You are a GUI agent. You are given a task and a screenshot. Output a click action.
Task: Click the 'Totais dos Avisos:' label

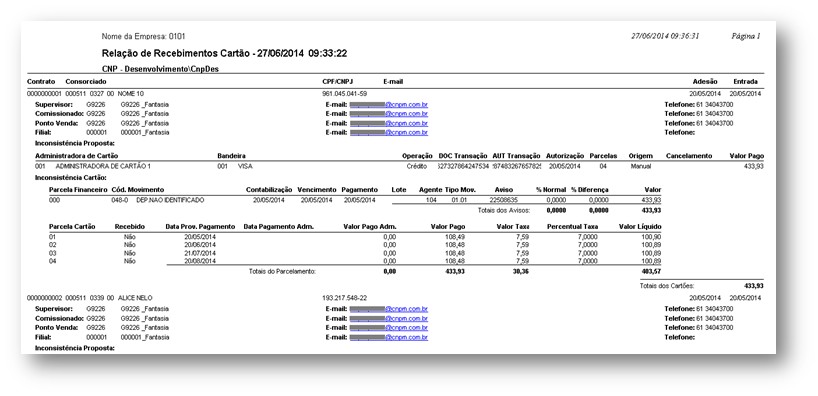click(x=504, y=210)
